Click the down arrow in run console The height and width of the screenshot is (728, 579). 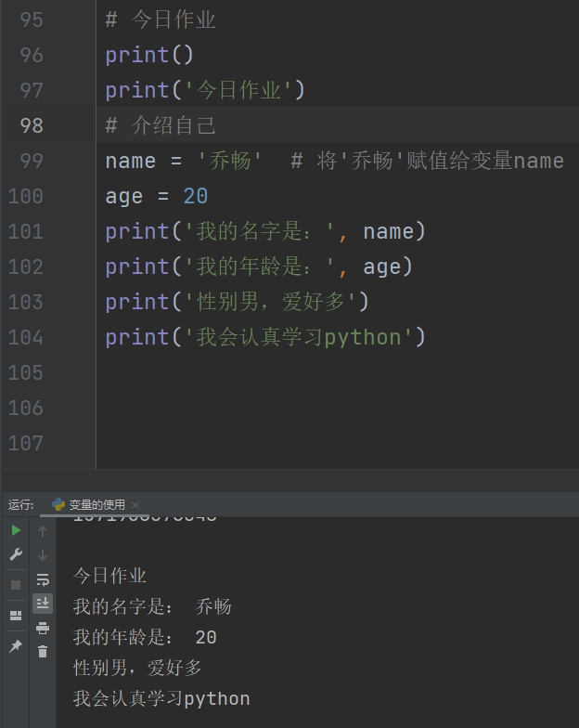pos(43,554)
